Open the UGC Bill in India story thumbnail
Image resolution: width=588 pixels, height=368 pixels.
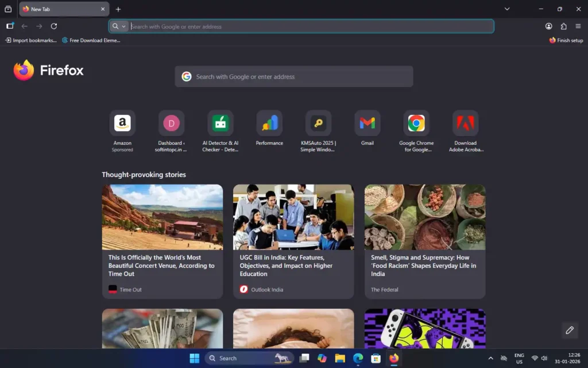click(293, 217)
